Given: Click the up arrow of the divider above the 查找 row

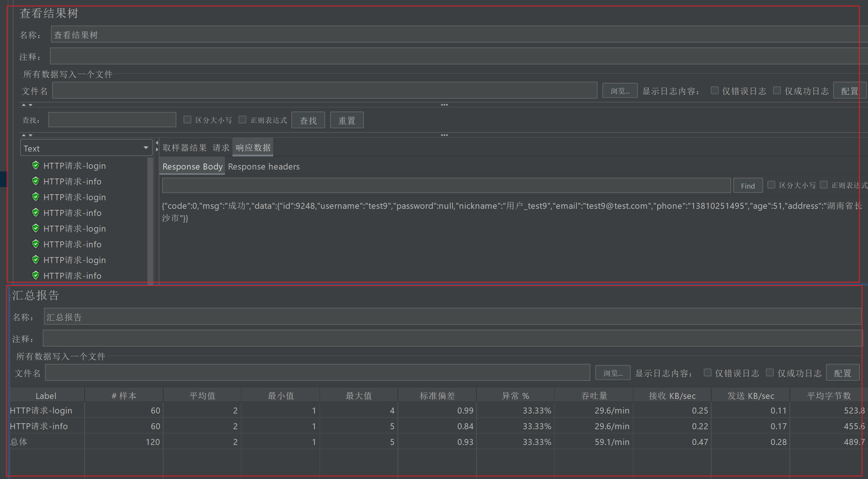Looking at the screenshot, I should coord(24,105).
